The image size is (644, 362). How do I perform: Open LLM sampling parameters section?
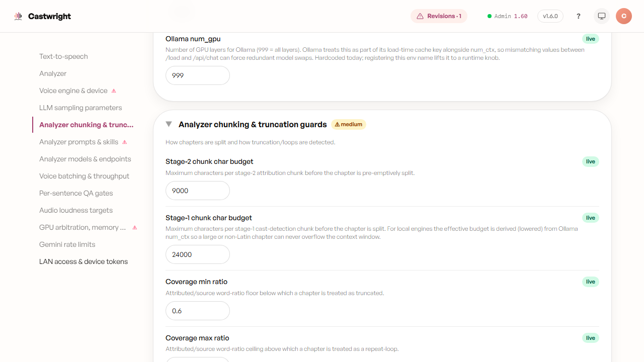tap(80, 108)
